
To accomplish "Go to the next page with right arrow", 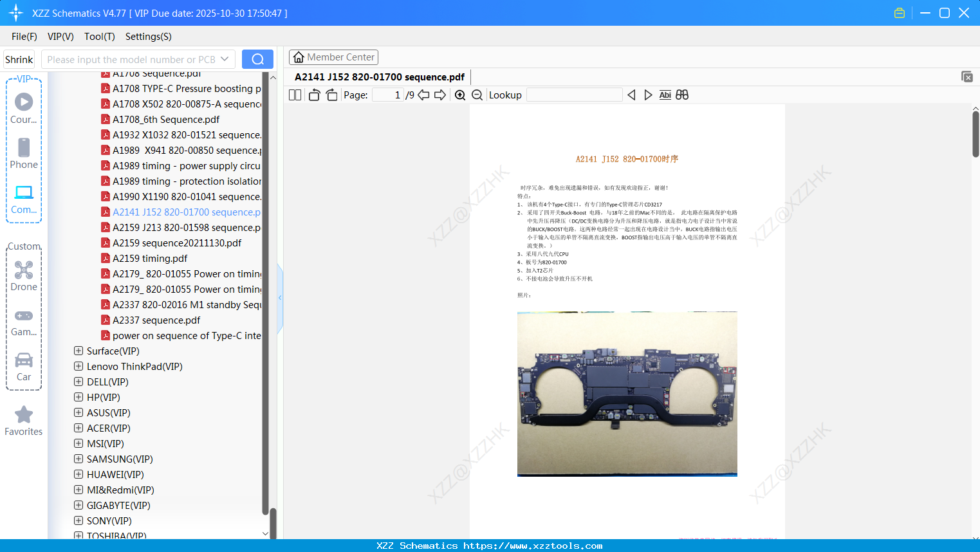I will (440, 95).
